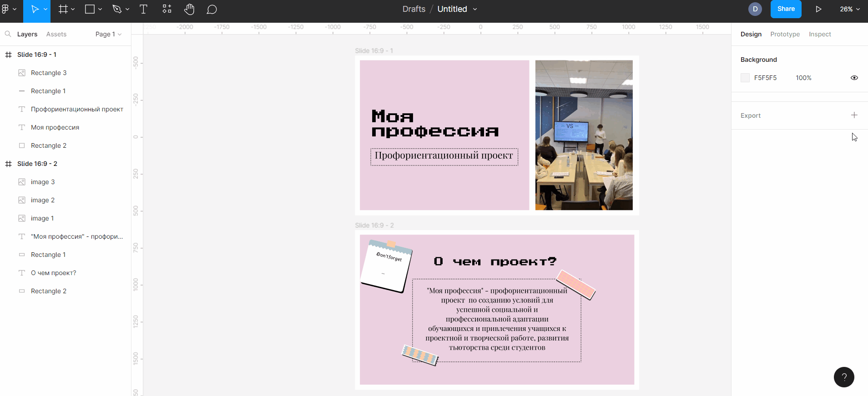The height and width of the screenshot is (396, 868).
Task: Select the Hand tool
Action: tap(189, 9)
